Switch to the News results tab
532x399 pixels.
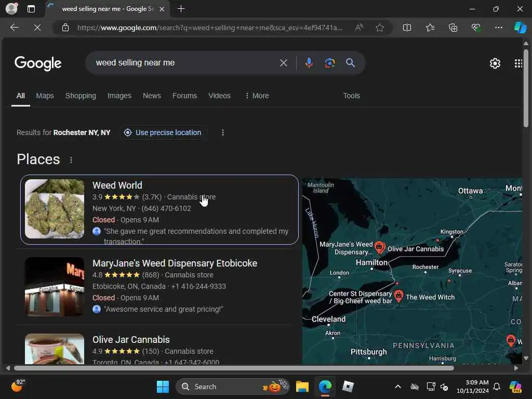(152, 96)
